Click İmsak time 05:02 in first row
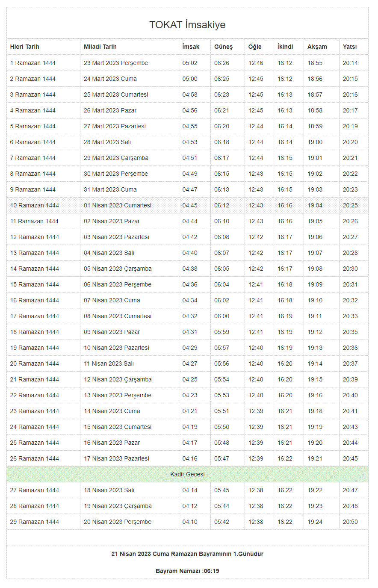378x588 pixels. 190,63
